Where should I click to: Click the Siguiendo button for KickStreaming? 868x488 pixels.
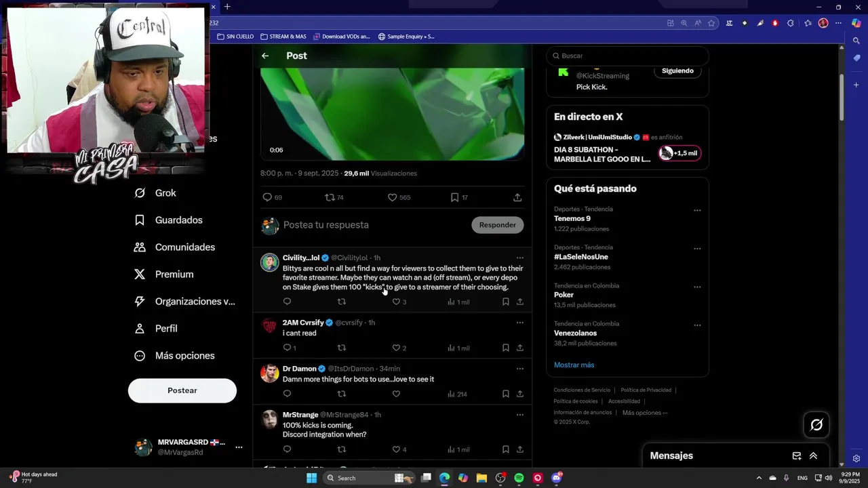(x=677, y=70)
